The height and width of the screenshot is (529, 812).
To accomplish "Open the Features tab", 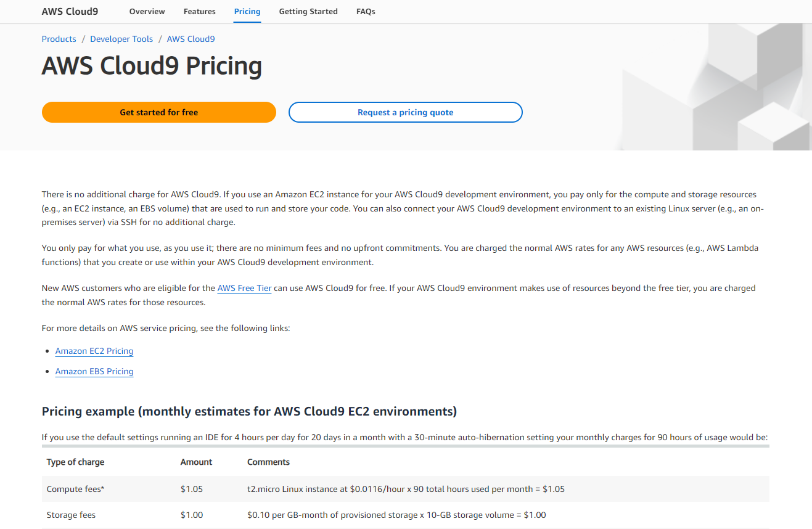I will click(x=200, y=11).
